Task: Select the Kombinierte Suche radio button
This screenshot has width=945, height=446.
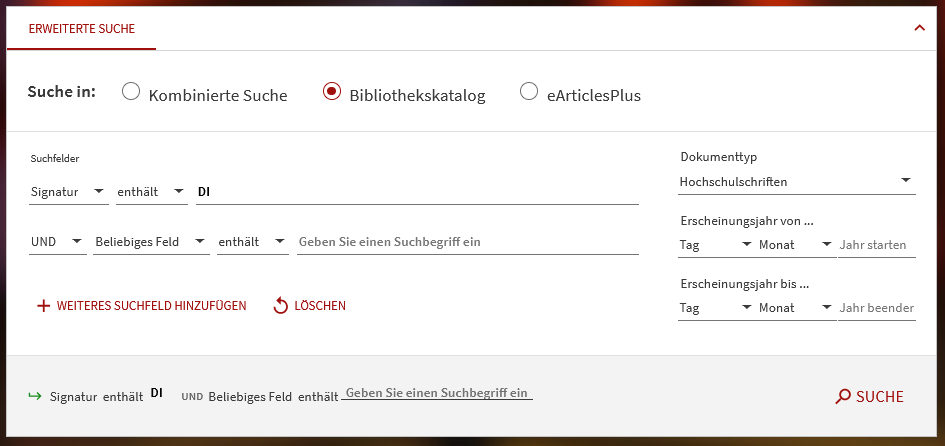Action: click(x=131, y=92)
